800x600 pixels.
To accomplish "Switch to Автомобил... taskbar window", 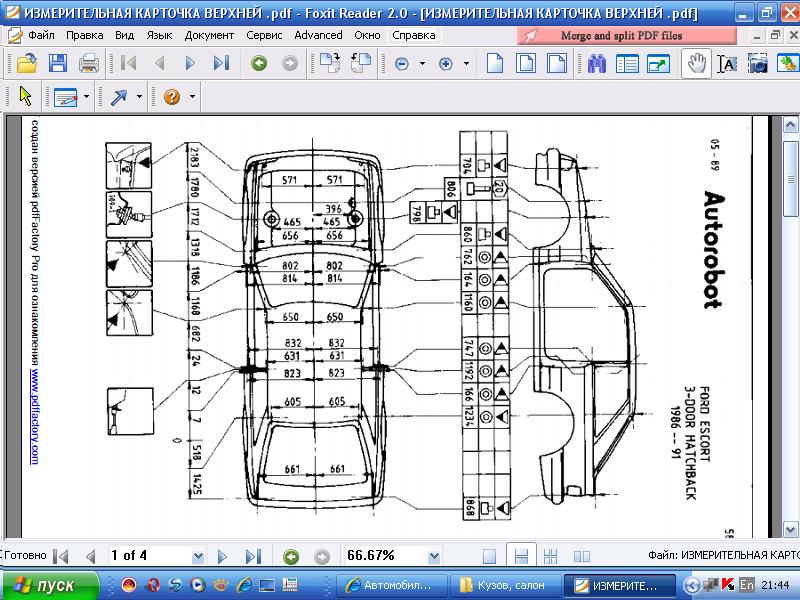I will [x=392, y=585].
